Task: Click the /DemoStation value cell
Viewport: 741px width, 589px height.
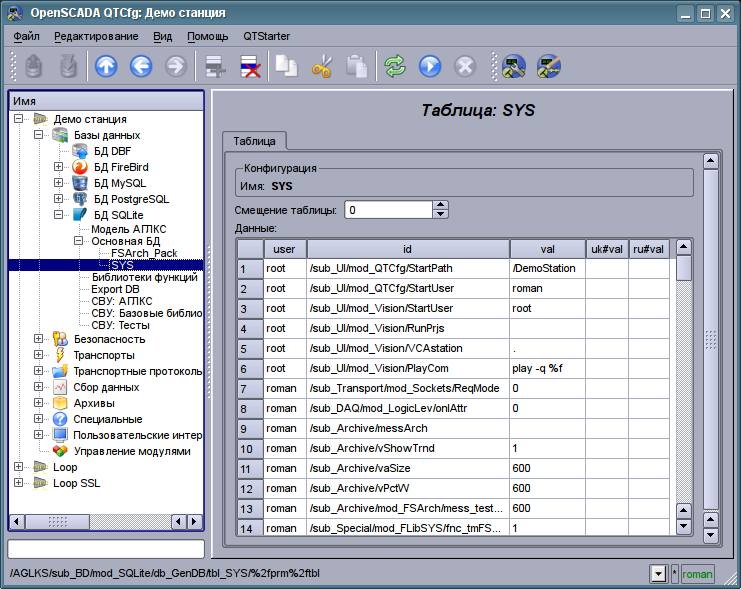Action: coord(547,269)
